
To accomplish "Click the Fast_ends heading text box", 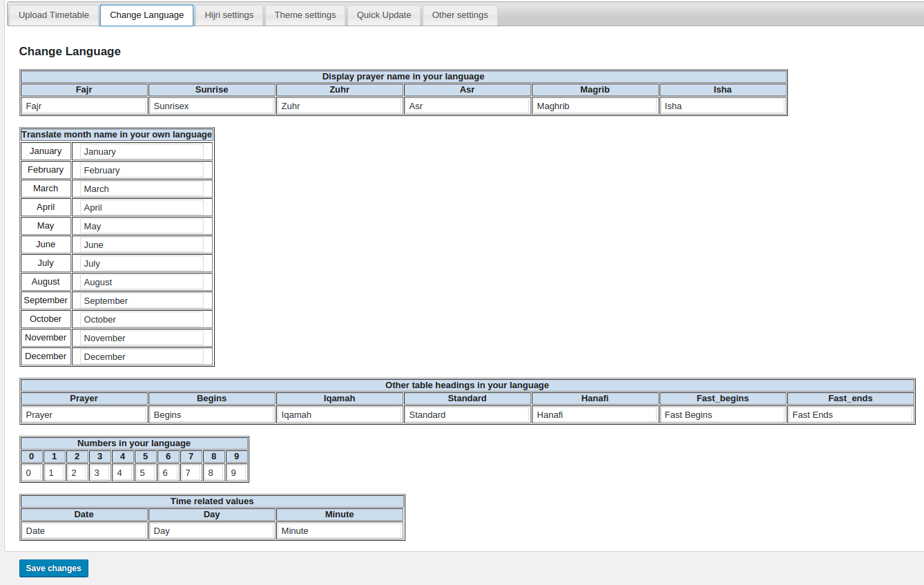I will tap(850, 415).
